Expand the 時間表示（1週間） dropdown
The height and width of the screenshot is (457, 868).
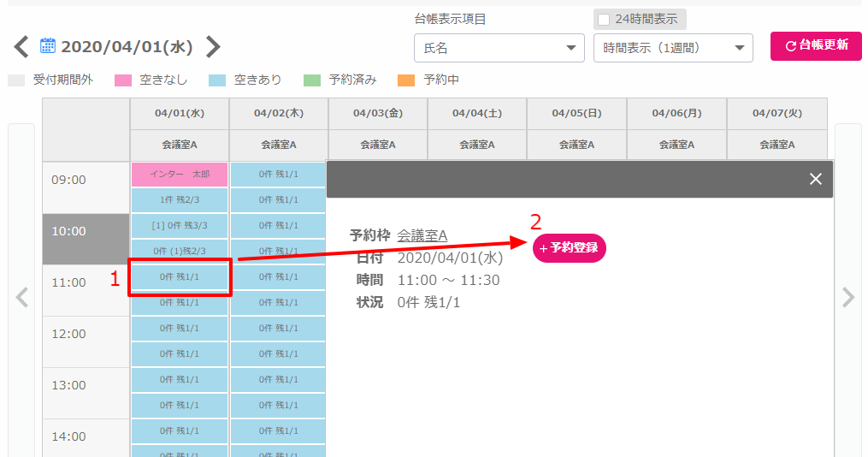point(672,49)
